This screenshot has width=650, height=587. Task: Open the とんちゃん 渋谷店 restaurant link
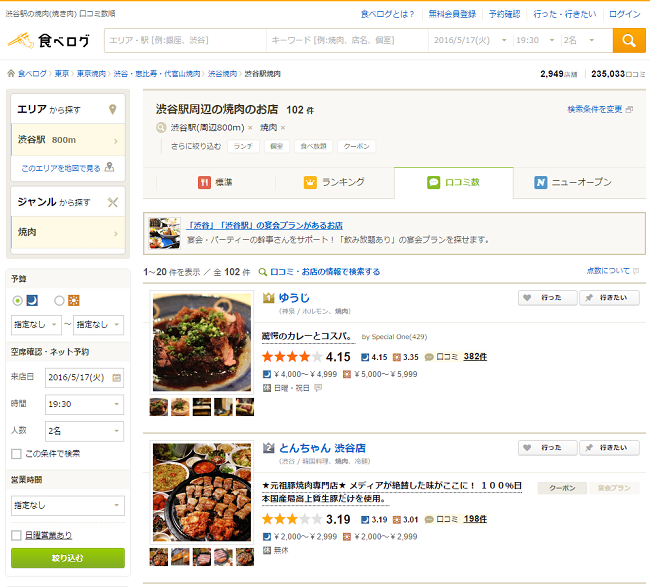click(322, 448)
